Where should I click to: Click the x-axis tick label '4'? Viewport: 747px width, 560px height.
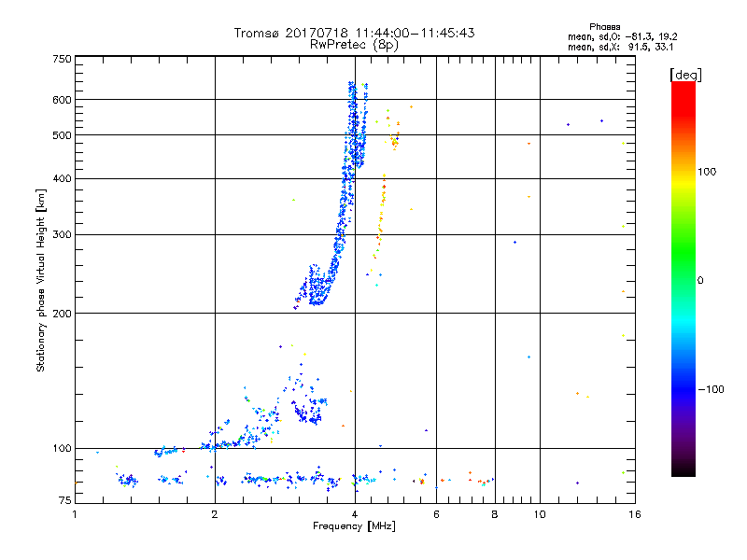(355, 514)
